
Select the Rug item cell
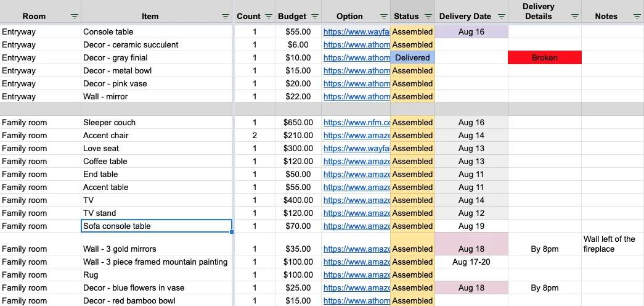point(157,275)
